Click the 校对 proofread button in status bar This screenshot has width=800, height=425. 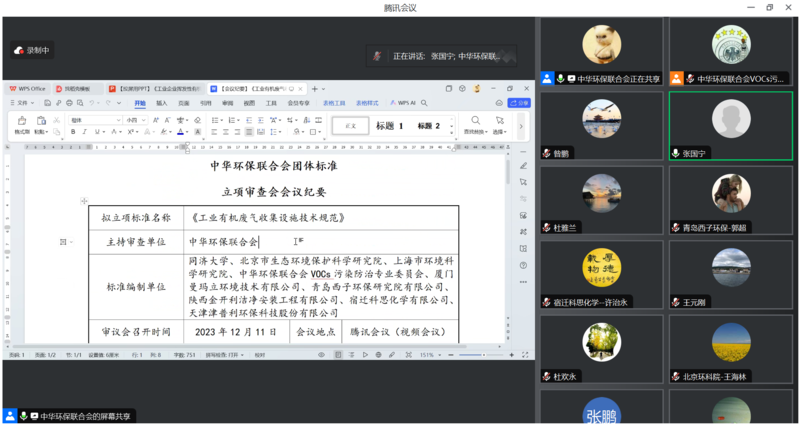(260, 355)
